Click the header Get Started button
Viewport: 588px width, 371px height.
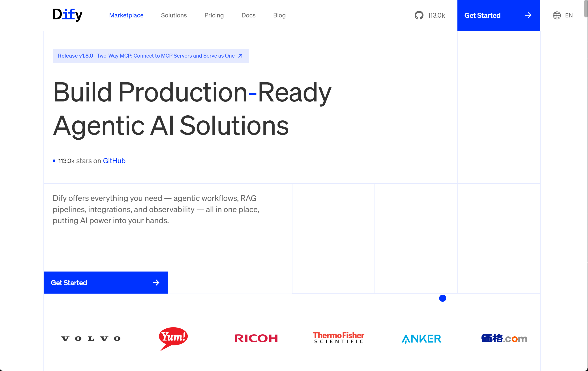[x=499, y=15]
